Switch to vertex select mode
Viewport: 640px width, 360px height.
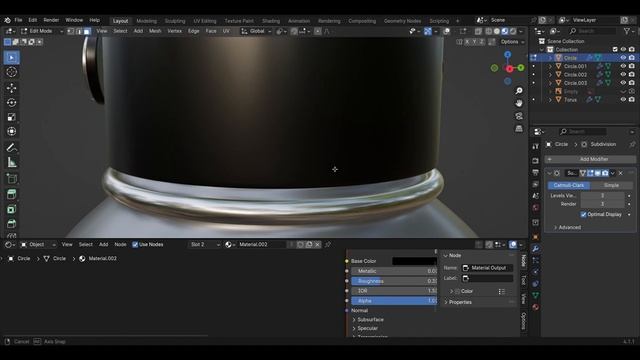(71, 31)
